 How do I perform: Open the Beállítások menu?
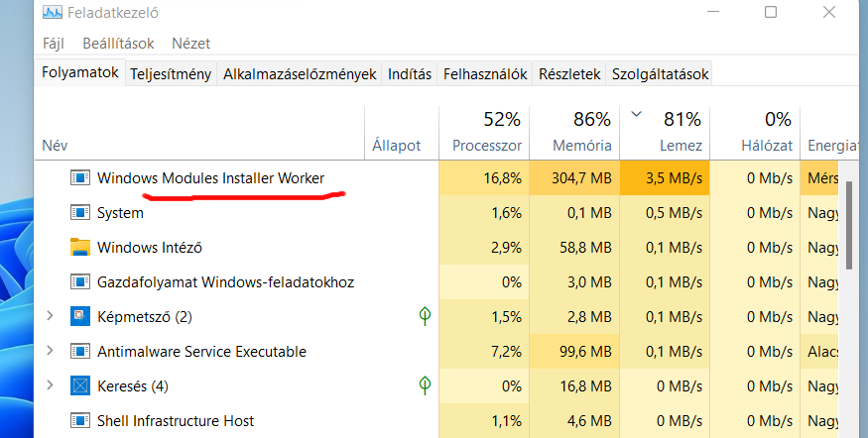pyautogui.click(x=116, y=44)
